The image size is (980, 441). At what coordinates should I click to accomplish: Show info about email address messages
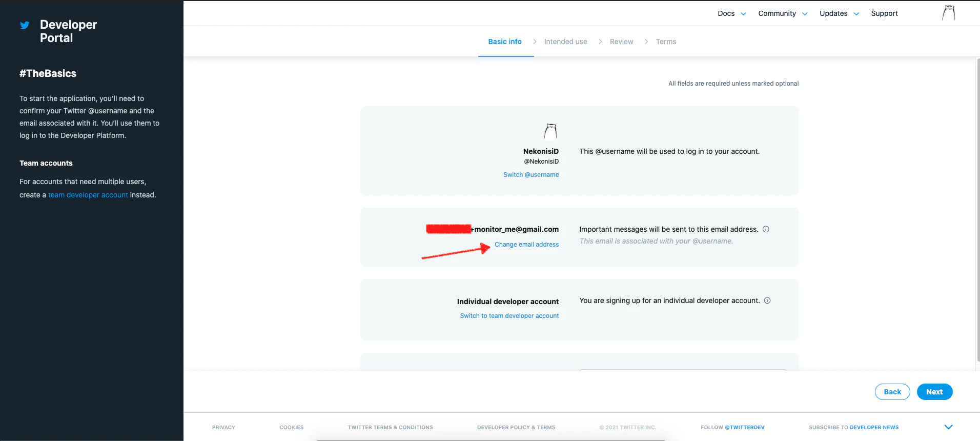click(766, 229)
